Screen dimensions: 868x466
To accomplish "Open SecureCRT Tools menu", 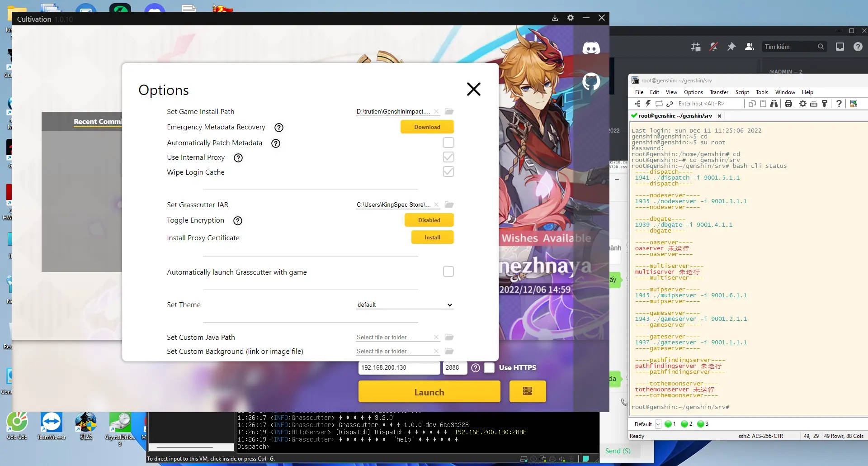I will (x=762, y=92).
